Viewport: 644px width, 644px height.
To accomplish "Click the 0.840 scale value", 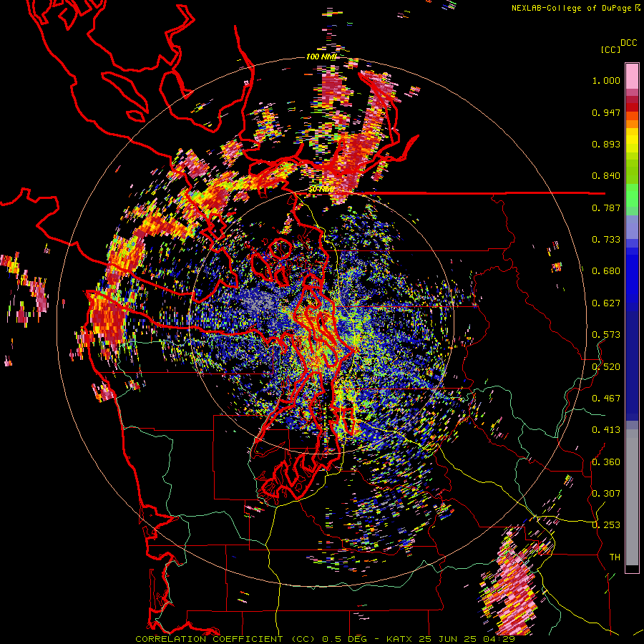I will point(606,176).
